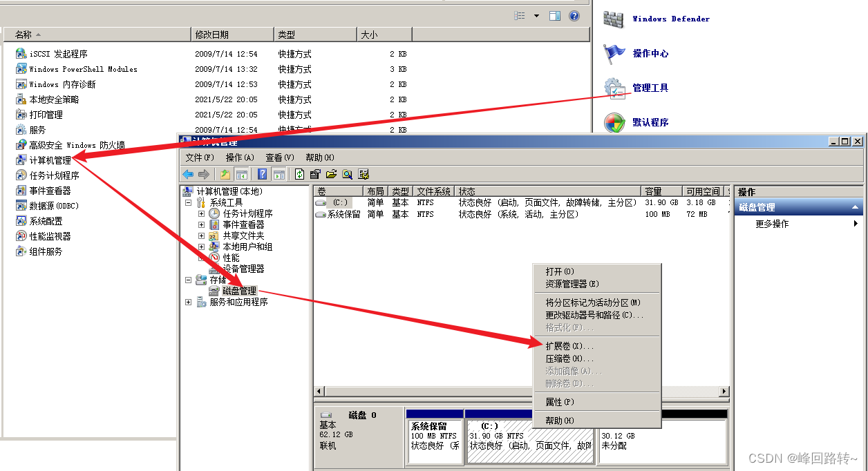
Task: Open the 帮助(H) menu in the menu bar
Action: (320, 157)
